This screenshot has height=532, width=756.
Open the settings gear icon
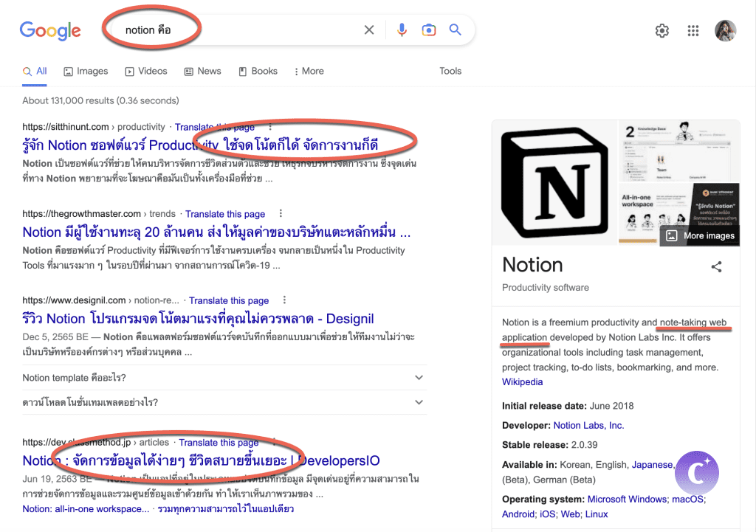662,31
